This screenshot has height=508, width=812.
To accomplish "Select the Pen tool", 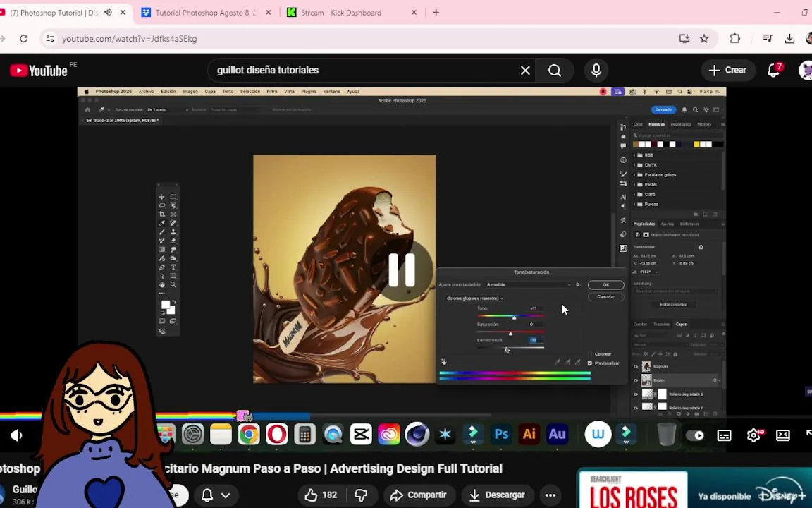I will click(162, 267).
